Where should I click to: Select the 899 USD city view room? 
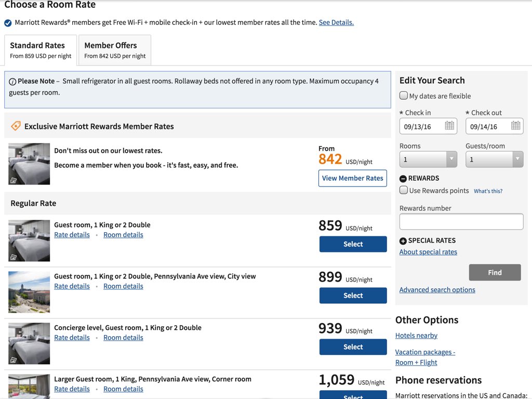click(x=353, y=296)
